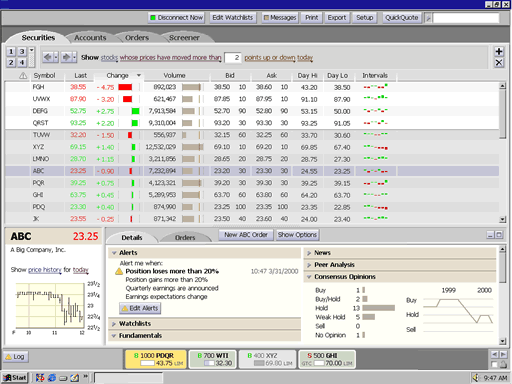This screenshot has height=384, width=512.
Task: Click the X icon to remove the securities pane
Action: tap(499, 62)
